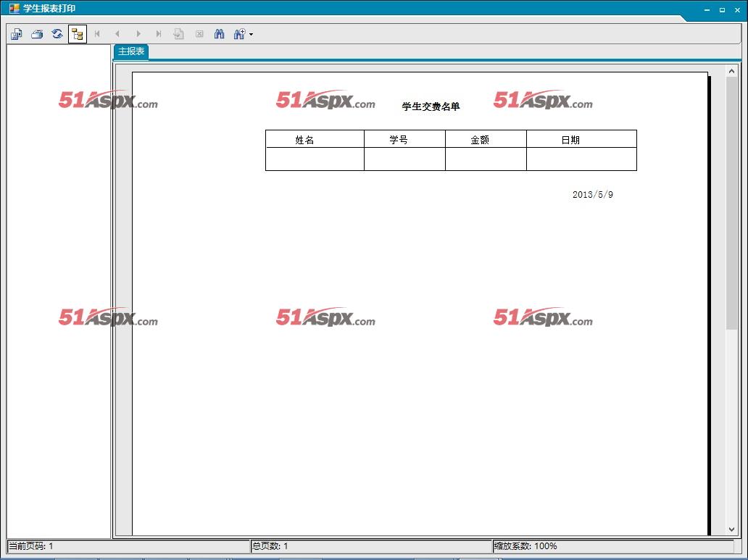This screenshot has width=748, height=560.
Task: Click the 学生报表打印 window title icon
Action: pos(14,8)
